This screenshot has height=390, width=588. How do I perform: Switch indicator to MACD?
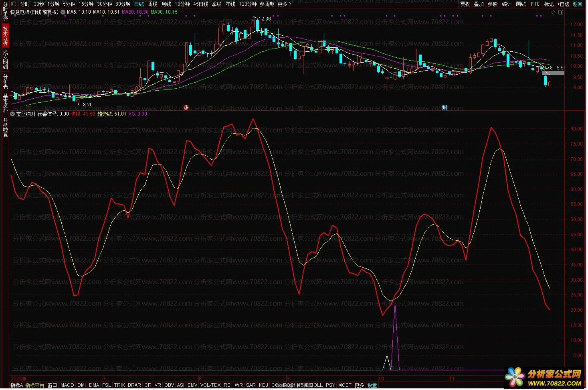(67, 385)
